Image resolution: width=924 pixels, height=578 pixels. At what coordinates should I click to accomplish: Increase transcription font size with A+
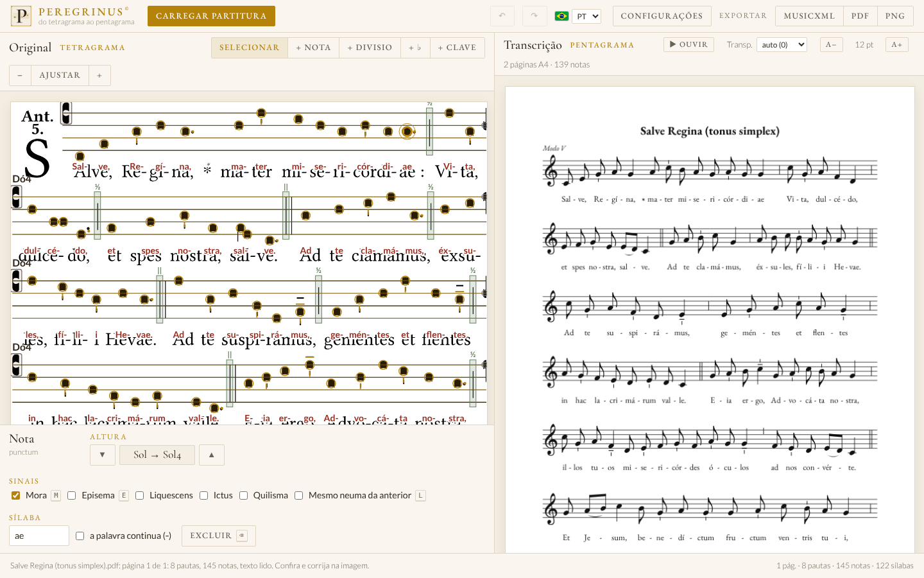tap(897, 44)
